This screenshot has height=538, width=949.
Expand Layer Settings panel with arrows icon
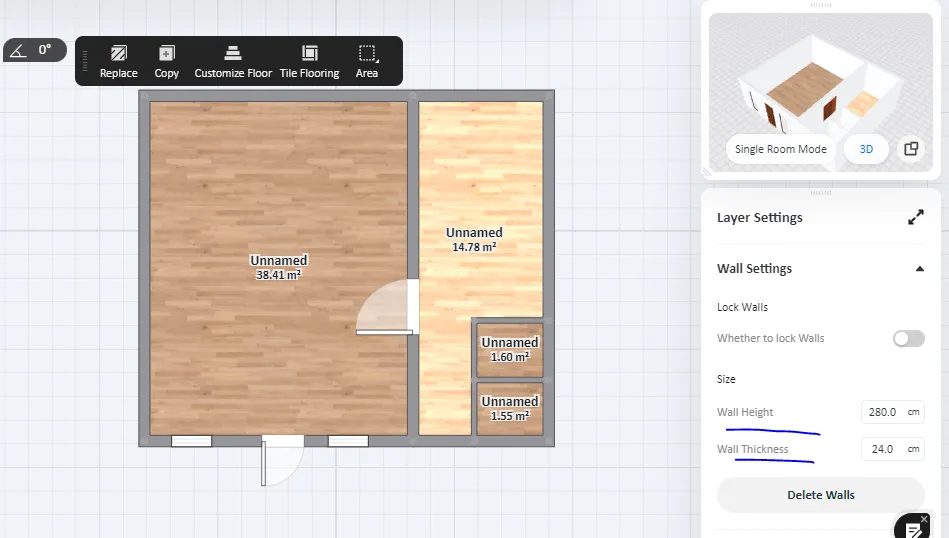pos(915,217)
